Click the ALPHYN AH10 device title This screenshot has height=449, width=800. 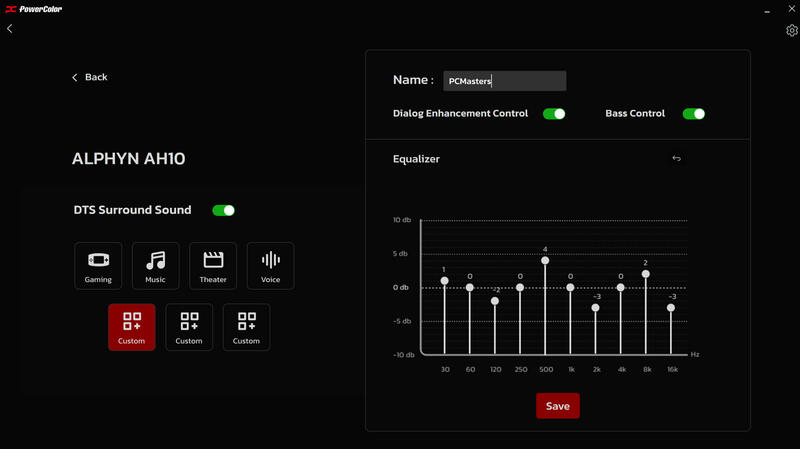pos(129,159)
